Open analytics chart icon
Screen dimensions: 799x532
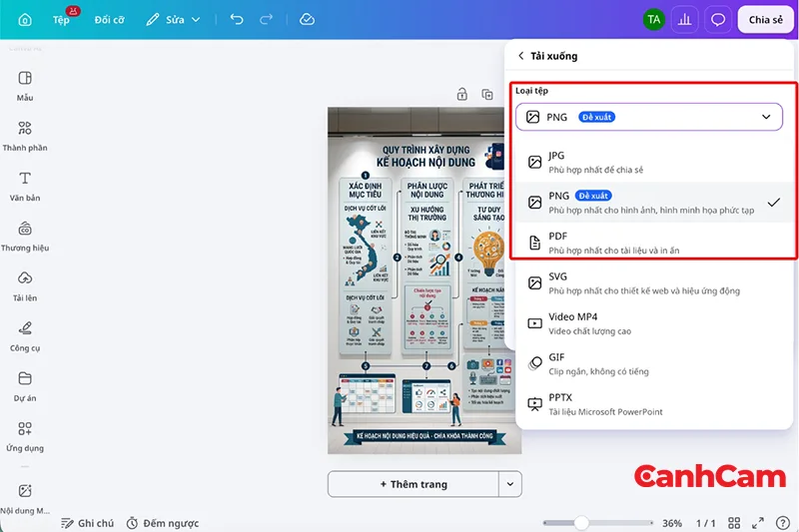(x=684, y=20)
